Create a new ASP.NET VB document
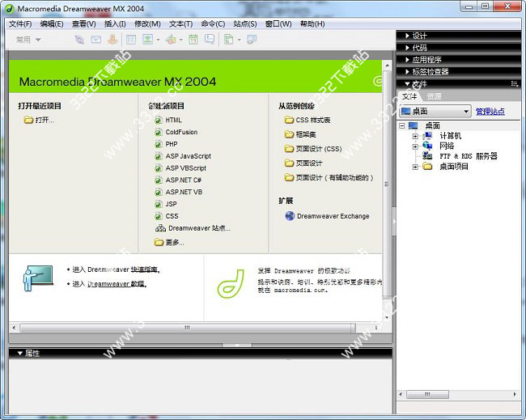Image resolution: width=526 pixels, height=420 pixels. [179, 193]
